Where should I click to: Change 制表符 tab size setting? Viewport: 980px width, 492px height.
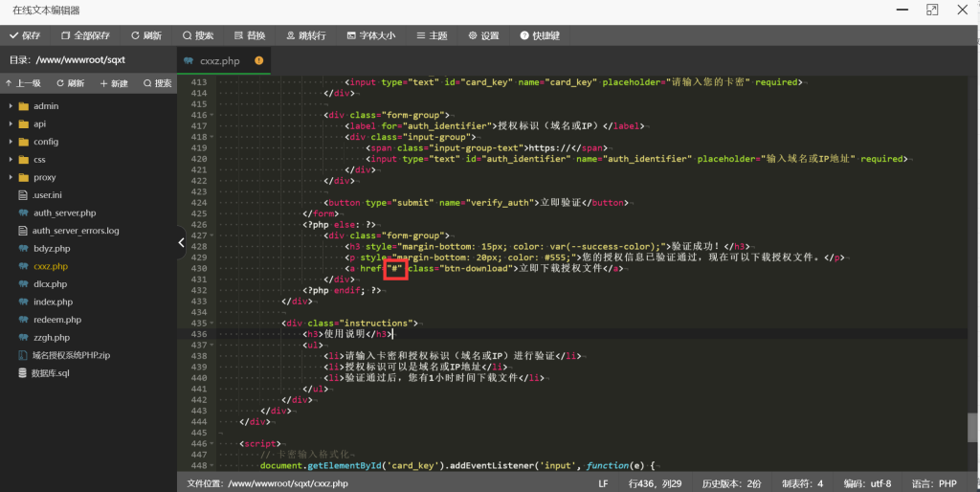click(803, 483)
